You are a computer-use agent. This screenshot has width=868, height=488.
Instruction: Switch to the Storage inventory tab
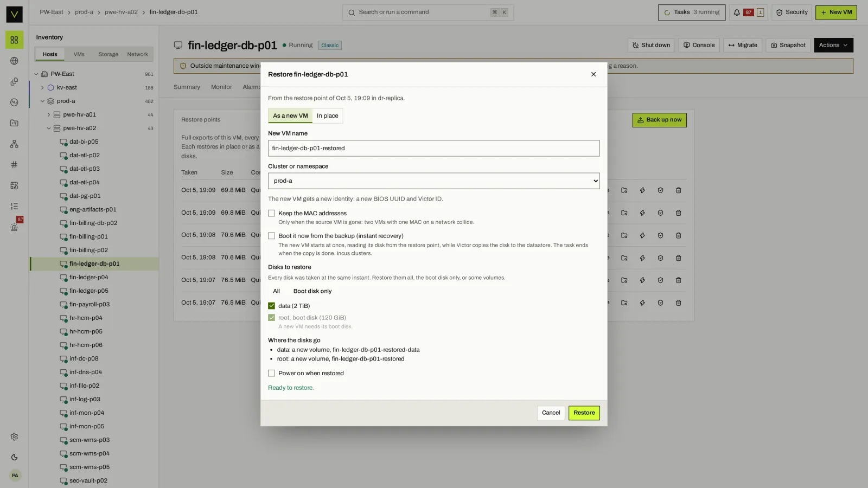coord(108,54)
